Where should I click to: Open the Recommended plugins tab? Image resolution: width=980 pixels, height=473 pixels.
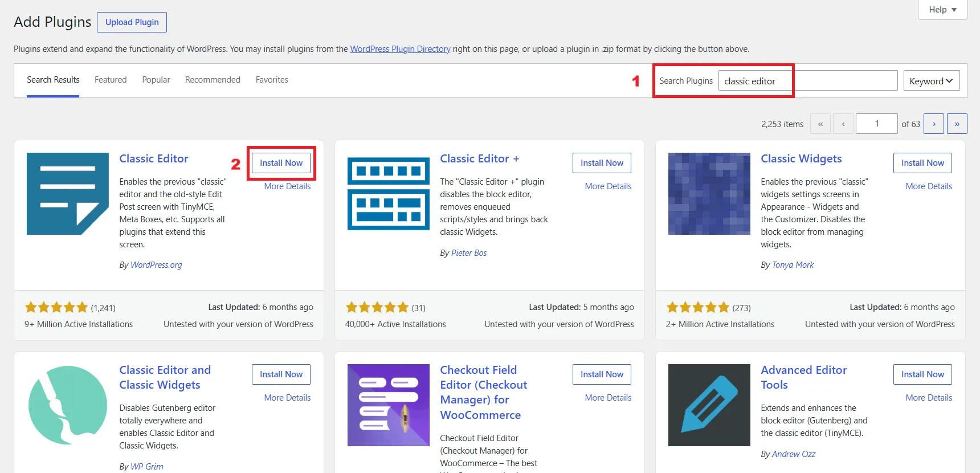(x=213, y=80)
